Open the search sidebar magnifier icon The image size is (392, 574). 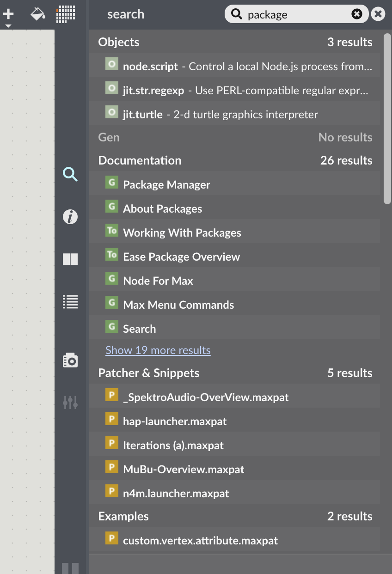tap(70, 174)
